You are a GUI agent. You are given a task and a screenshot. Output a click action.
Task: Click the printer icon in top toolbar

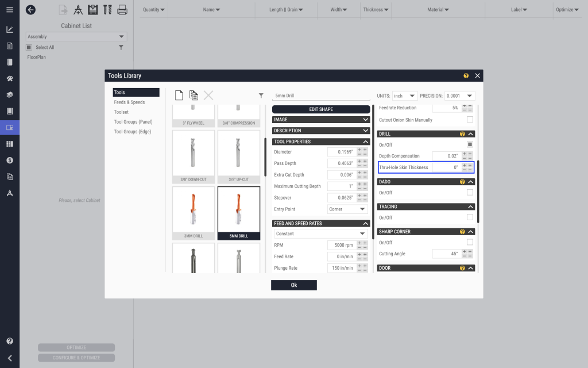coord(122,10)
